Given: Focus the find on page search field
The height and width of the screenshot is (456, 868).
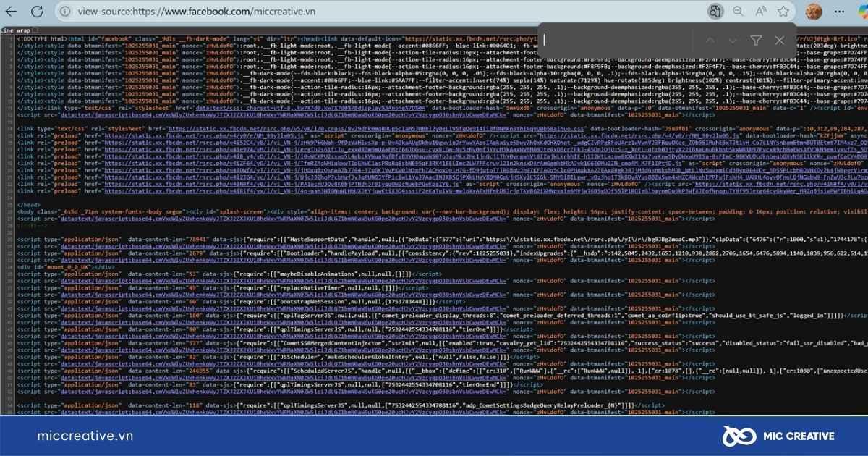Looking at the screenshot, I should pyautogui.click(x=618, y=41).
